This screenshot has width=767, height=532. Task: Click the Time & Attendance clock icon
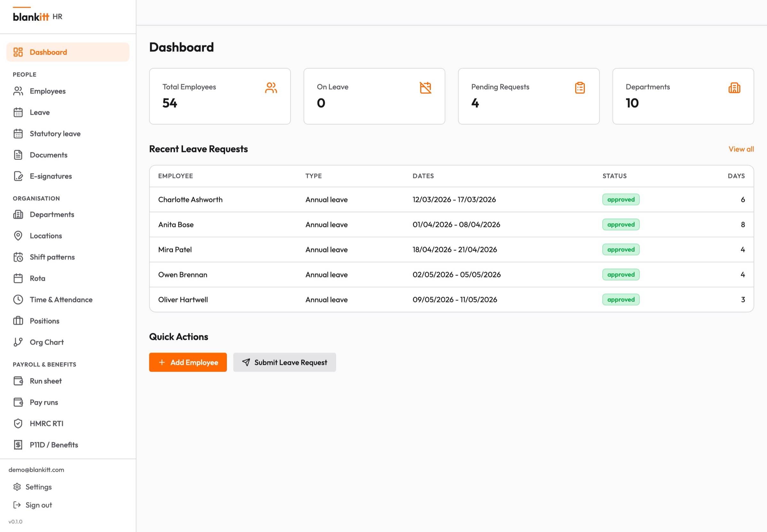pyautogui.click(x=18, y=300)
